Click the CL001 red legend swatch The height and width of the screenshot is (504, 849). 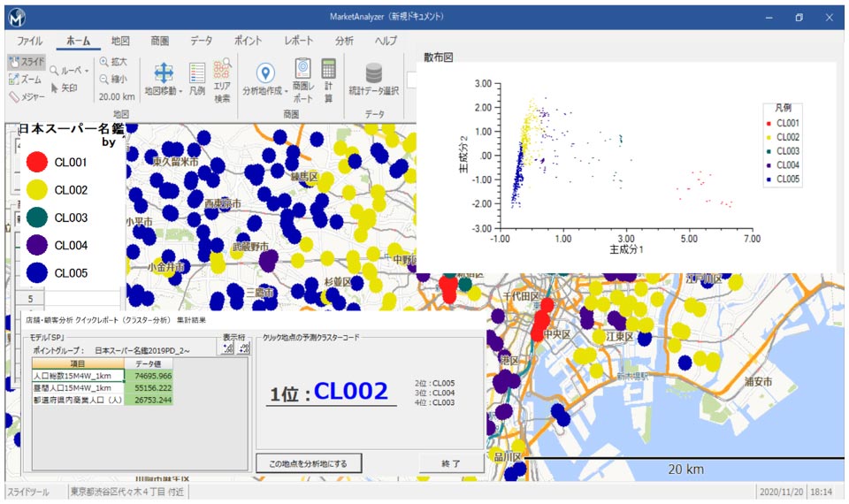[x=37, y=162]
